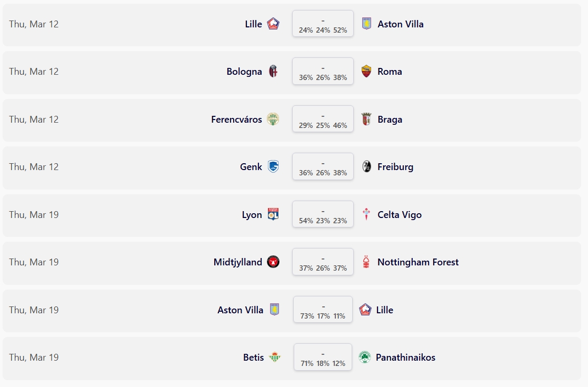This screenshot has height=387, width=588.
Task: Click the Ferencváros club badge
Action: (x=273, y=120)
